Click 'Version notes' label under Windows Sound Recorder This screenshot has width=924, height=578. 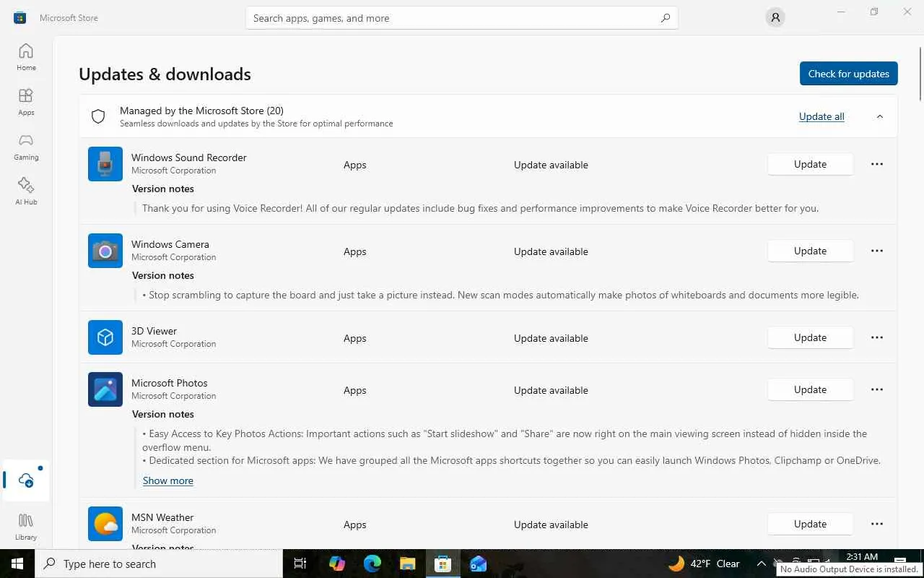[x=163, y=189]
